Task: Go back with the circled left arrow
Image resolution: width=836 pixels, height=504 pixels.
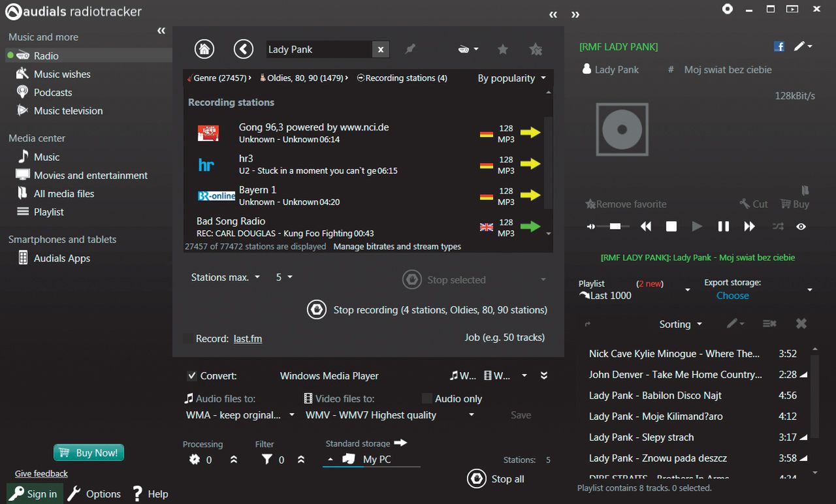Action: 244,48
